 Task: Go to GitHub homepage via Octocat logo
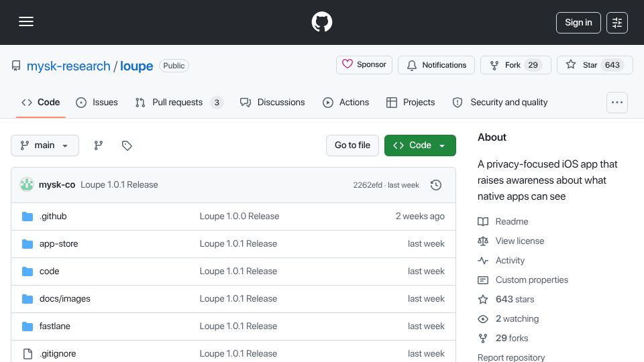pos(321,21)
